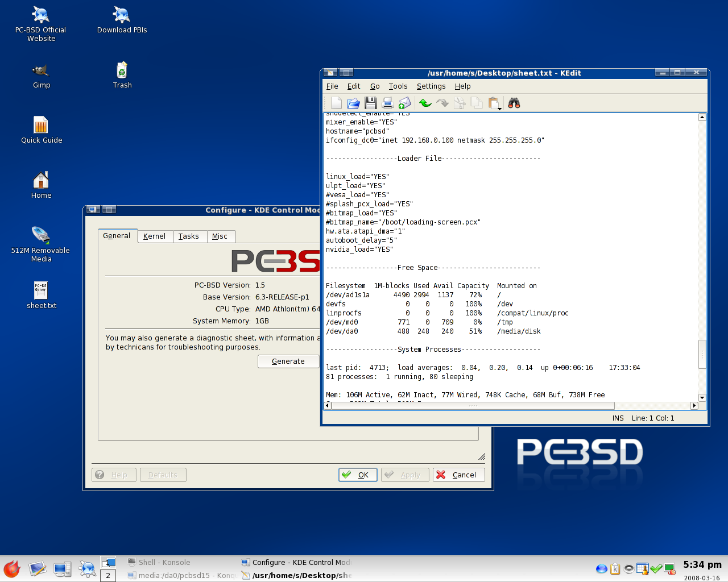The image size is (728, 582).
Task: Click the INS indicator in KEdit status bar
Action: (x=618, y=418)
